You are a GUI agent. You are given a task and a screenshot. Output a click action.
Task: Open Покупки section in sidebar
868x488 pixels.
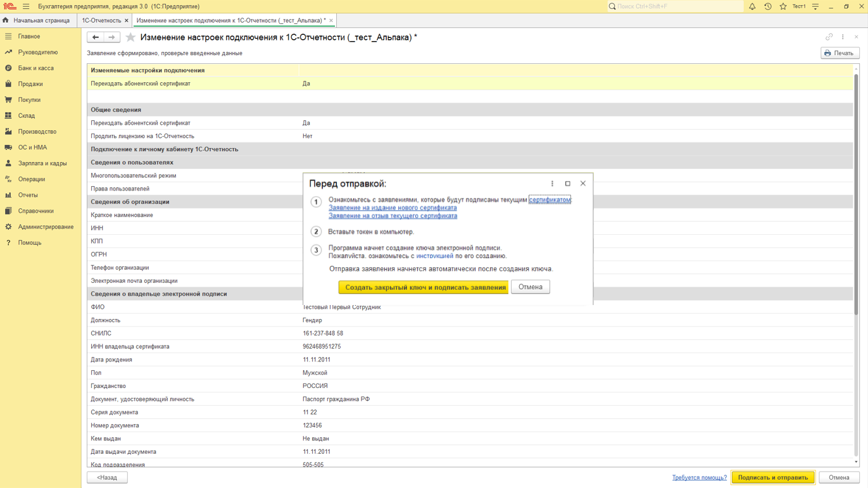[x=29, y=99]
